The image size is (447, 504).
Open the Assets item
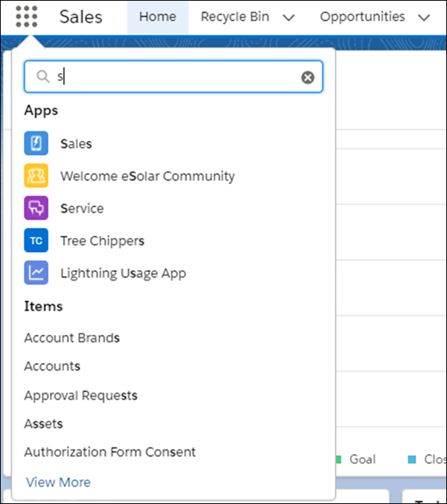click(44, 423)
